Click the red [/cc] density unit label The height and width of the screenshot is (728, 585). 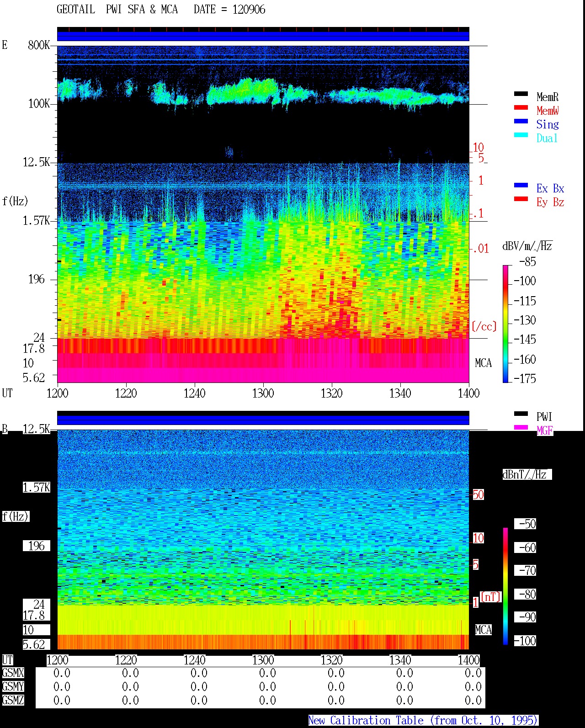(484, 326)
